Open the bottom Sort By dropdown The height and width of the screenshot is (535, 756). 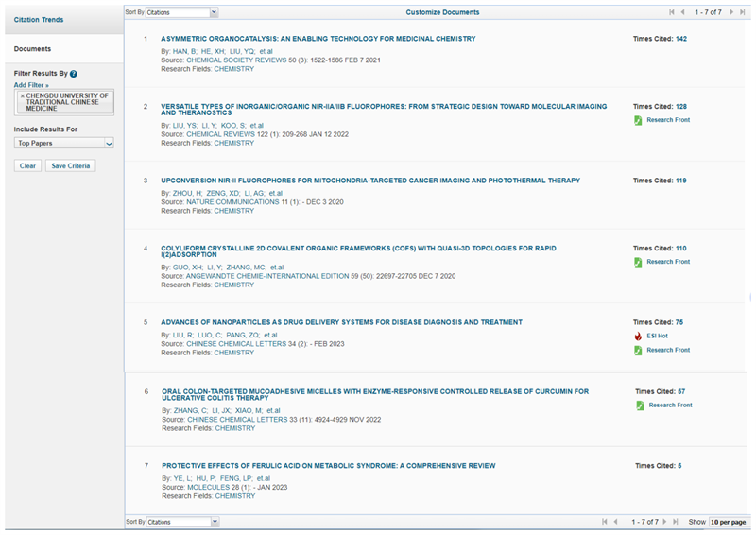coord(181,522)
